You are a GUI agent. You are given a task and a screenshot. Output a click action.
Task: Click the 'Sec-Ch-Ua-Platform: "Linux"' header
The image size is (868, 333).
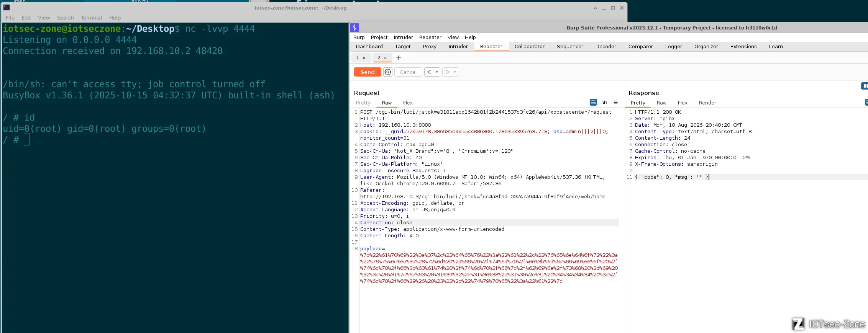tap(401, 164)
